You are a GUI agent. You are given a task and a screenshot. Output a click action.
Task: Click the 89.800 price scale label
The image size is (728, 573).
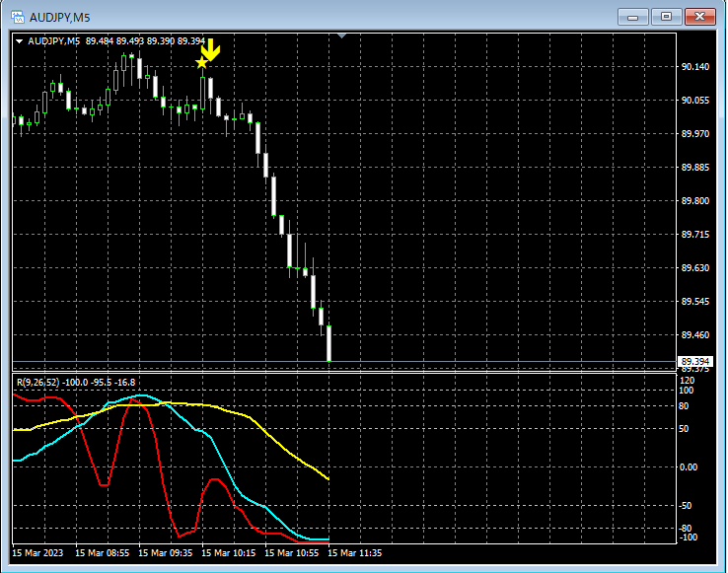(695, 201)
